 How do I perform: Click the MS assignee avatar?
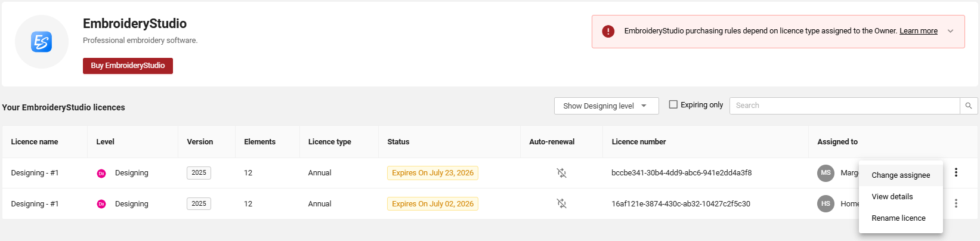826,173
